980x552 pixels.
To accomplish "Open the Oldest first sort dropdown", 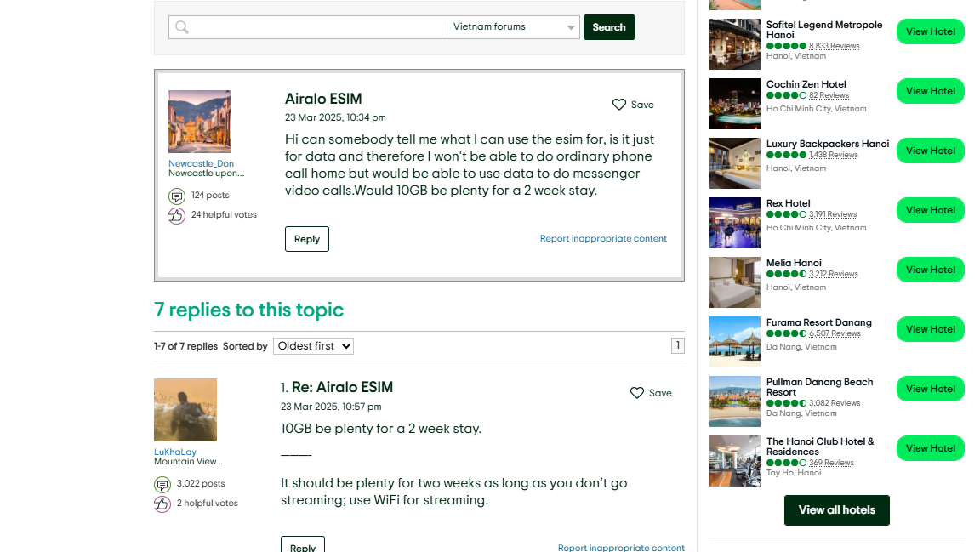I will (313, 346).
